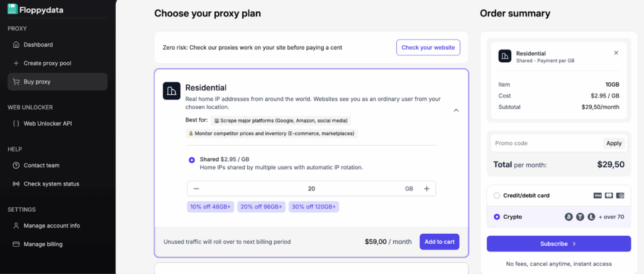
Task: Decrease GB amount with minus button
Action: click(x=196, y=189)
